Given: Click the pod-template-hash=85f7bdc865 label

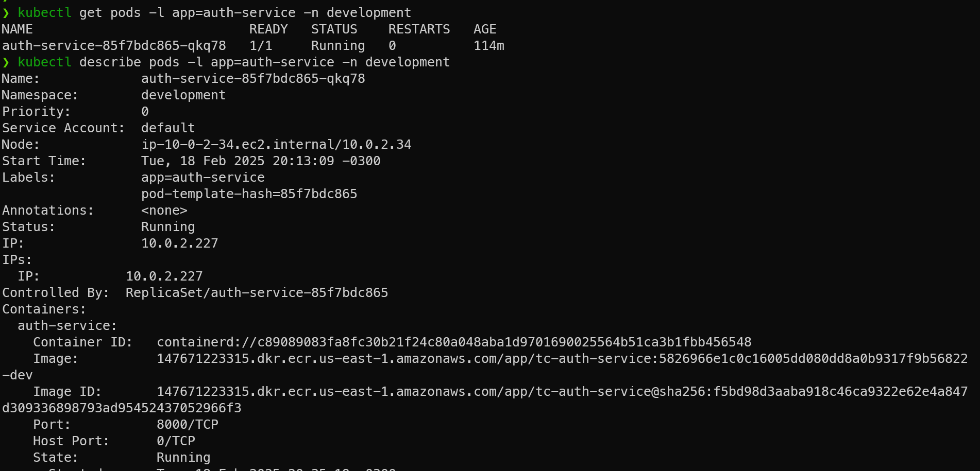Looking at the screenshot, I should pyautogui.click(x=249, y=194).
